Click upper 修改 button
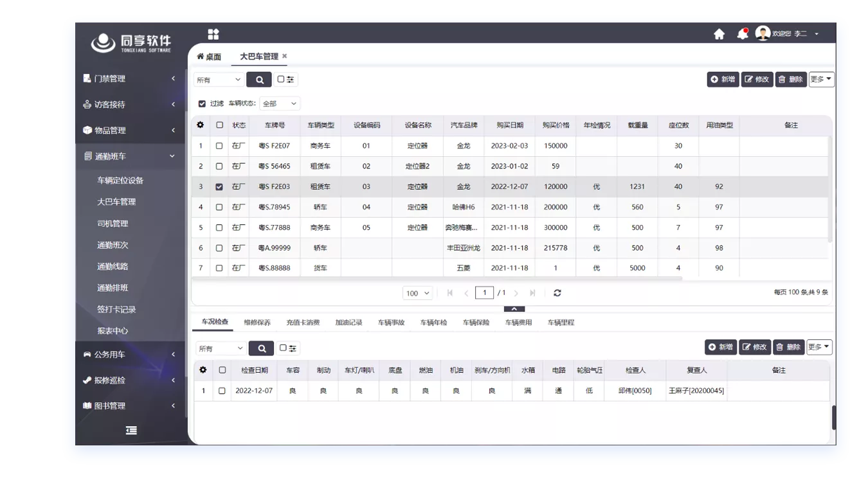The height and width of the screenshot is (482, 868). 757,79
